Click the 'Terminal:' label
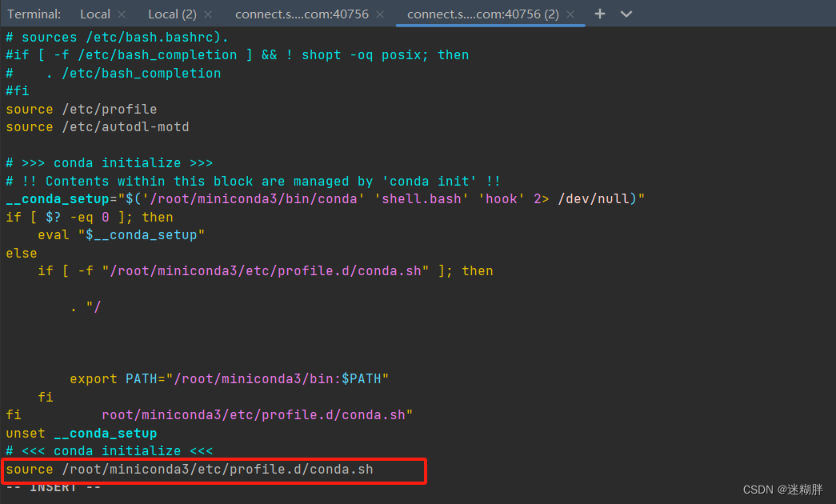Screen dimensions: 836x504 [x=34, y=14]
